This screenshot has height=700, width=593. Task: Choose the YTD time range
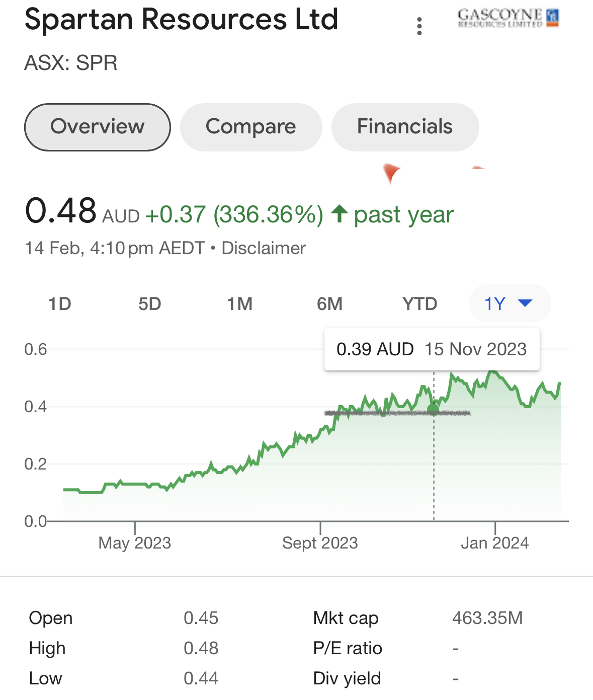[x=420, y=304]
